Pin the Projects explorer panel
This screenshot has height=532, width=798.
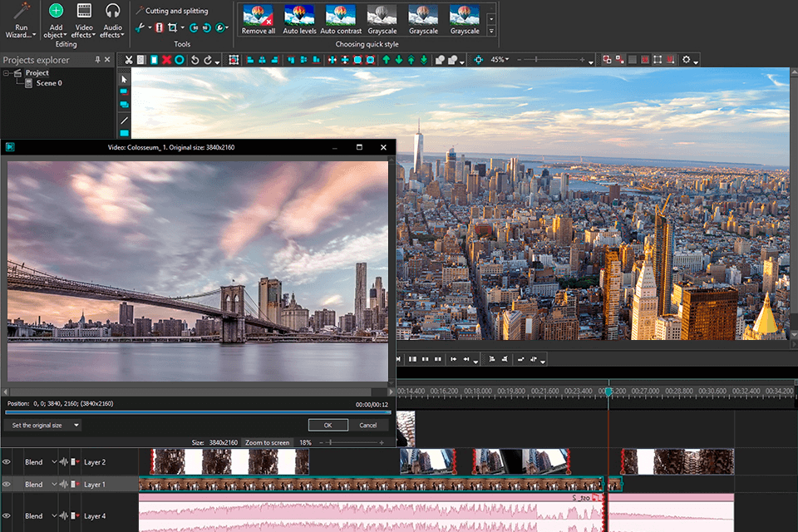pos(97,60)
